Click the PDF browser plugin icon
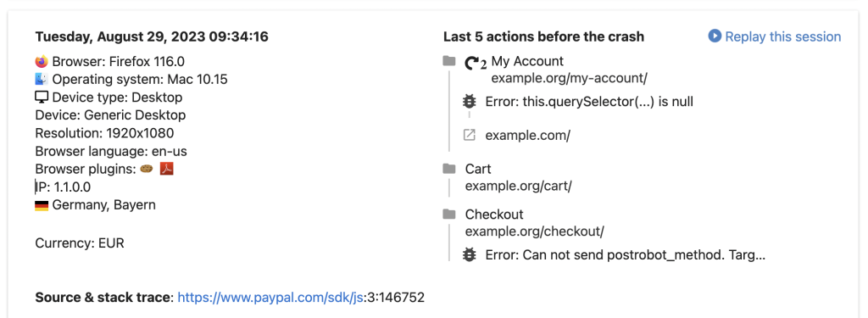Screen dimensions: 868x318 (167, 169)
